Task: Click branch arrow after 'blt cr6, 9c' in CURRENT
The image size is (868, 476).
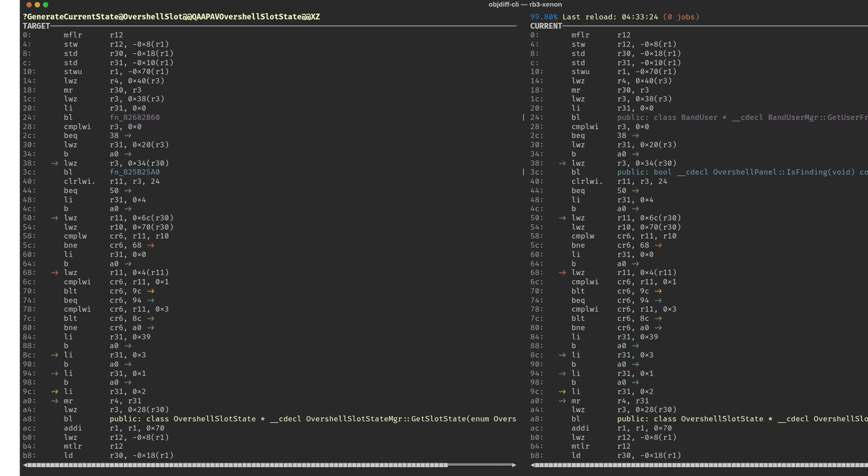Action: tap(658, 291)
